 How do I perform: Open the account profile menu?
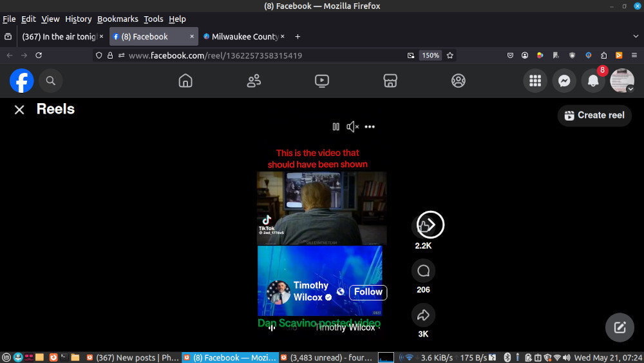[x=622, y=81]
